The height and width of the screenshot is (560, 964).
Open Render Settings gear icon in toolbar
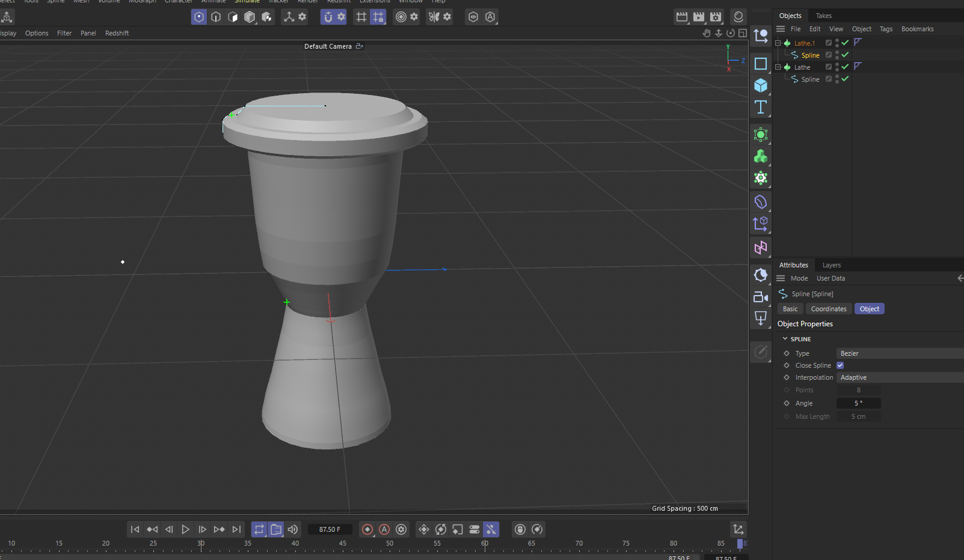point(414,17)
